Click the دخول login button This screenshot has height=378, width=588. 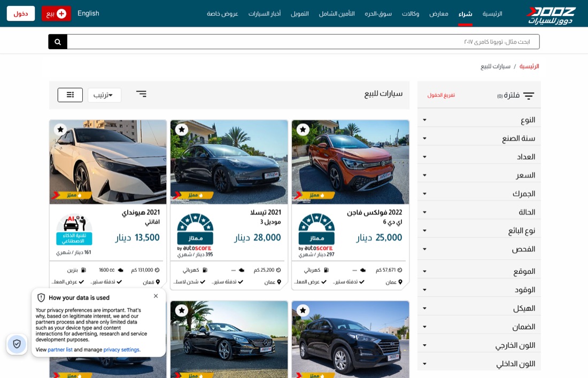pyautogui.click(x=21, y=13)
